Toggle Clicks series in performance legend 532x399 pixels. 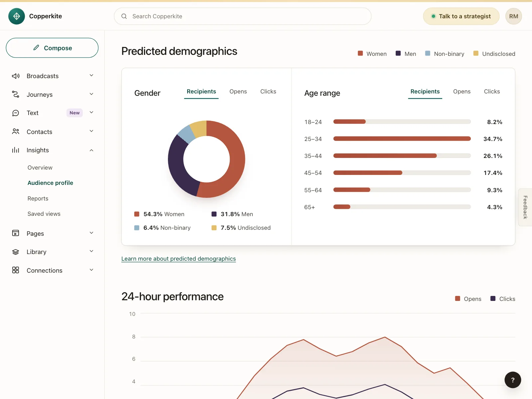[503, 299]
